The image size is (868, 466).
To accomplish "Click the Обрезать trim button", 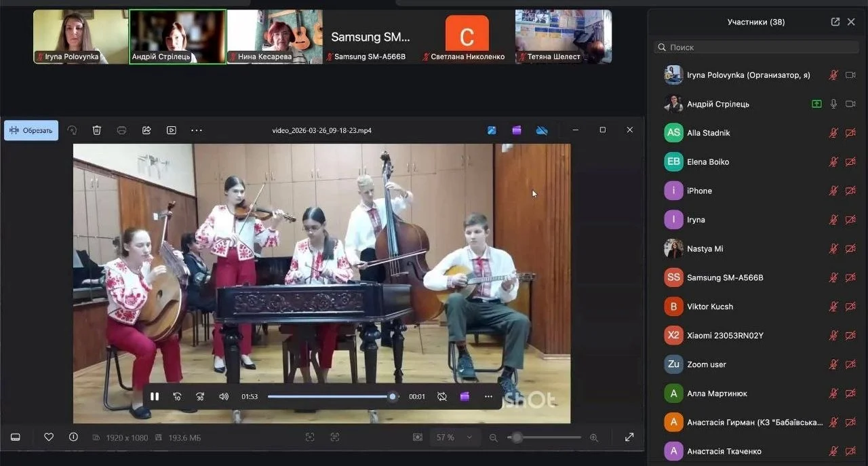I will point(31,130).
